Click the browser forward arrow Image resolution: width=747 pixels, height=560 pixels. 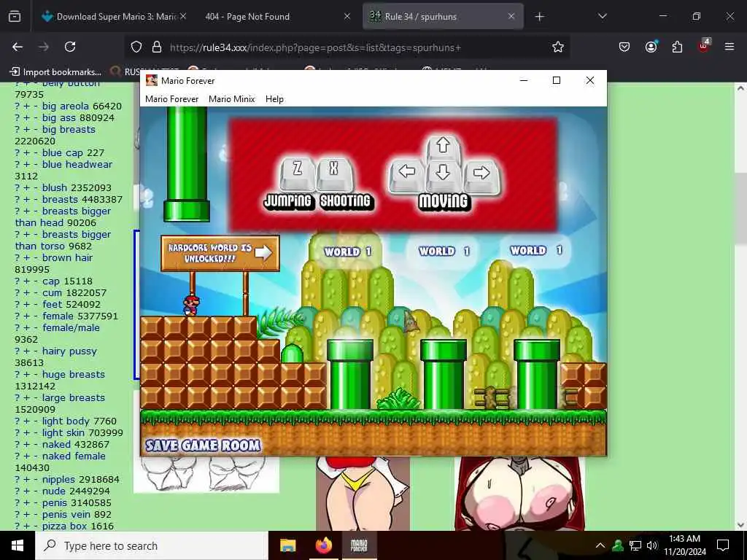tap(43, 47)
